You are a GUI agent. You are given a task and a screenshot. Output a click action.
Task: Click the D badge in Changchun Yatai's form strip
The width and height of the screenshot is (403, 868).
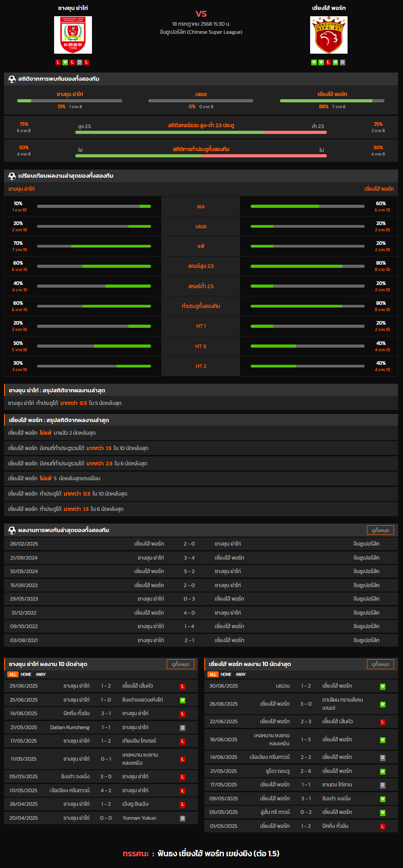79,62
